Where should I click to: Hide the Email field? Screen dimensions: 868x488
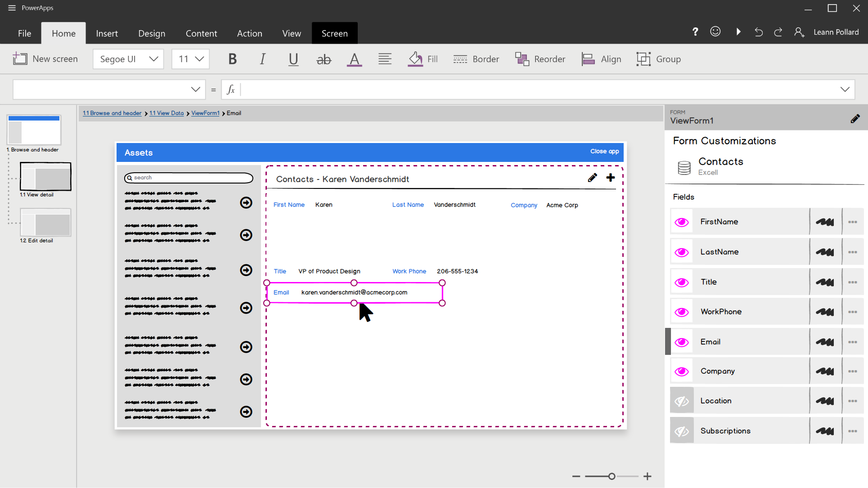tap(682, 342)
